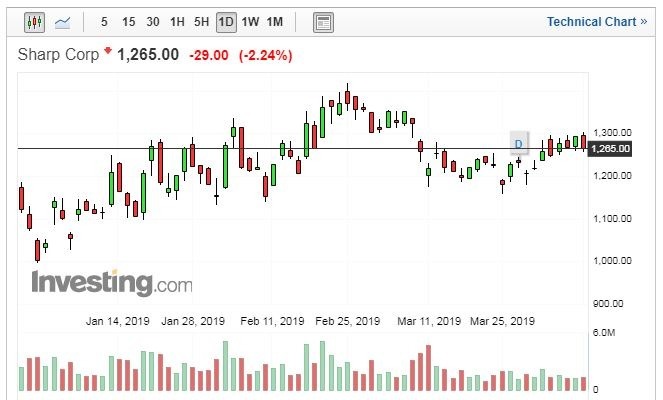The height and width of the screenshot is (400, 663).
Task: Click the Jan 28, 2019 date label
Action: (x=193, y=321)
